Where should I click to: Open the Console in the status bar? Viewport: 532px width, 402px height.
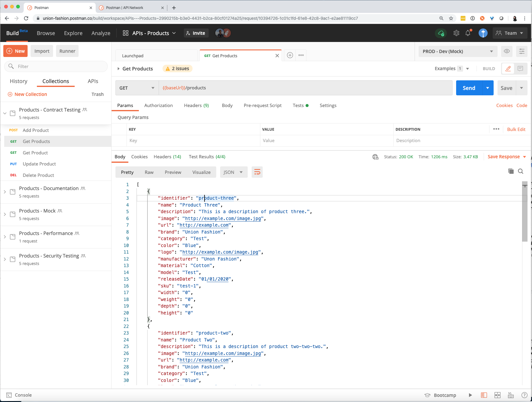coord(19,395)
